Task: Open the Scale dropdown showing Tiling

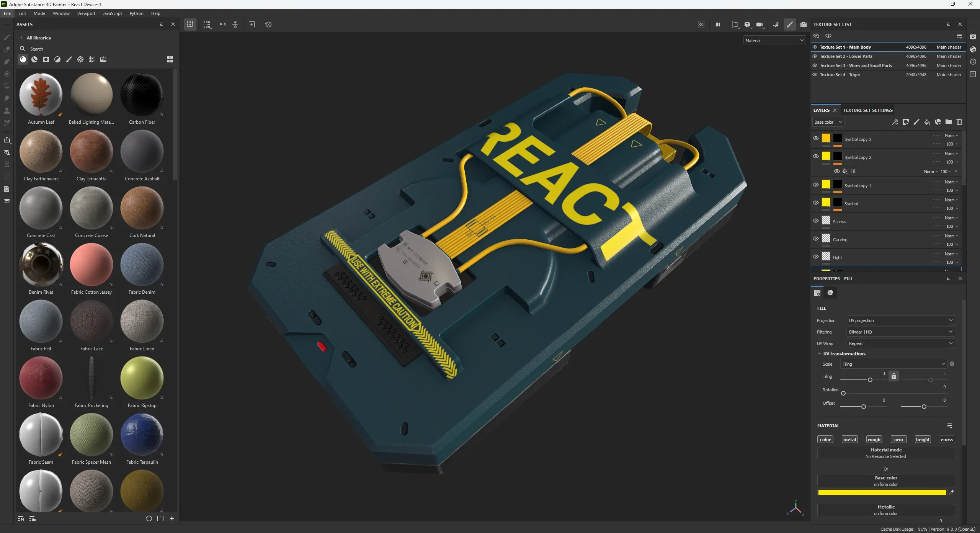Action: point(893,364)
